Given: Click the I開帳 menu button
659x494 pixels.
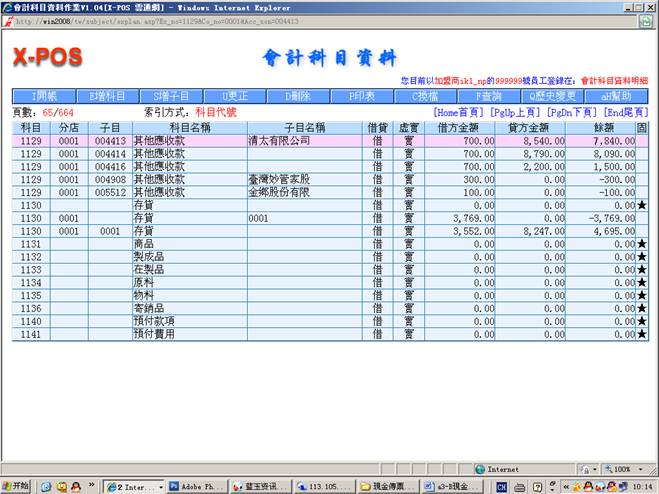Looking at the screenshot, I should [x=43, y=97].
